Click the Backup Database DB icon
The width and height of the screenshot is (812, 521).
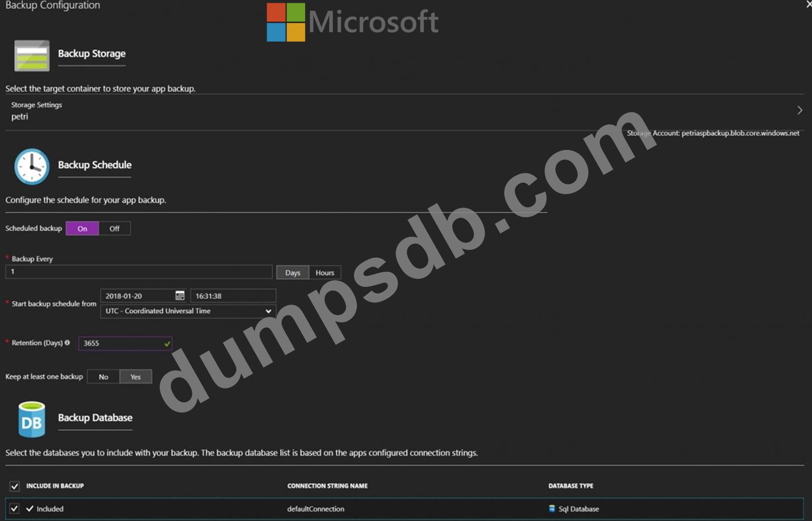point(31,419)
